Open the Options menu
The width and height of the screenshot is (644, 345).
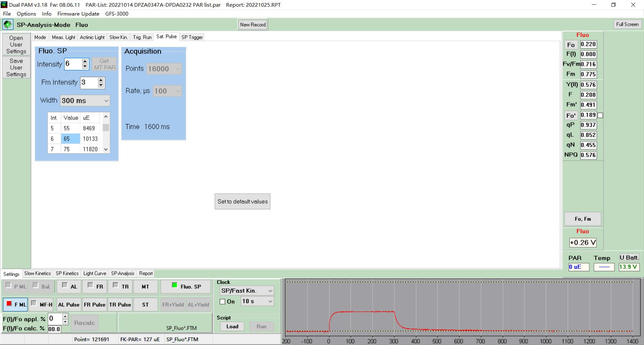(x=26, y=14)
